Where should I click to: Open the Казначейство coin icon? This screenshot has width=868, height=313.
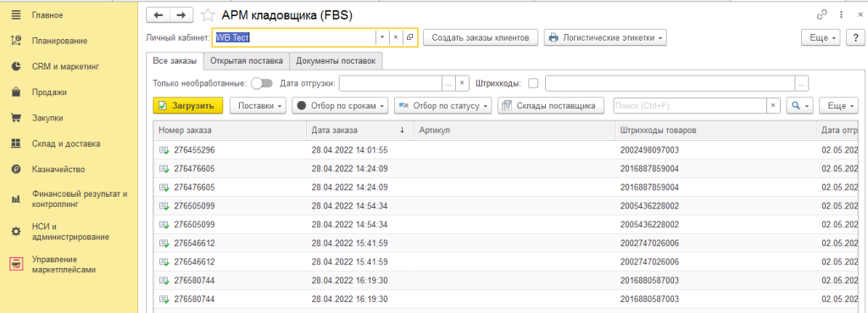[16, 170]
